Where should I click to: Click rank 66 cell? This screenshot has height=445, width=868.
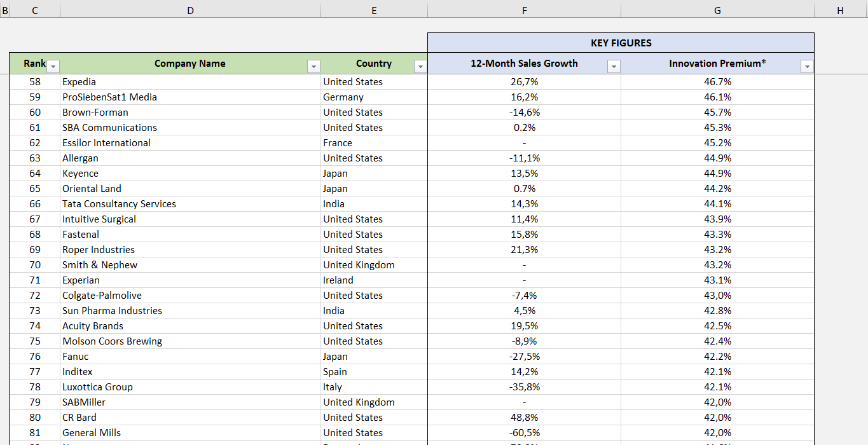coord(35,204)
